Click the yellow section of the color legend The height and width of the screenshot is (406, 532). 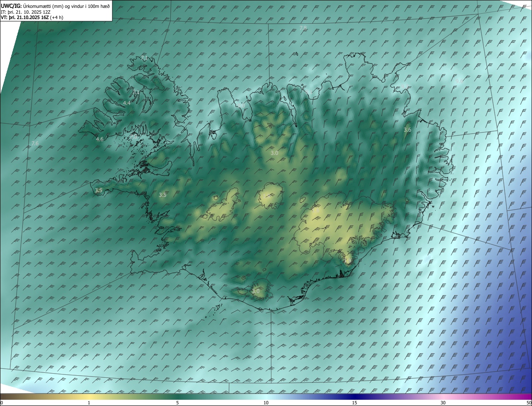89,396
